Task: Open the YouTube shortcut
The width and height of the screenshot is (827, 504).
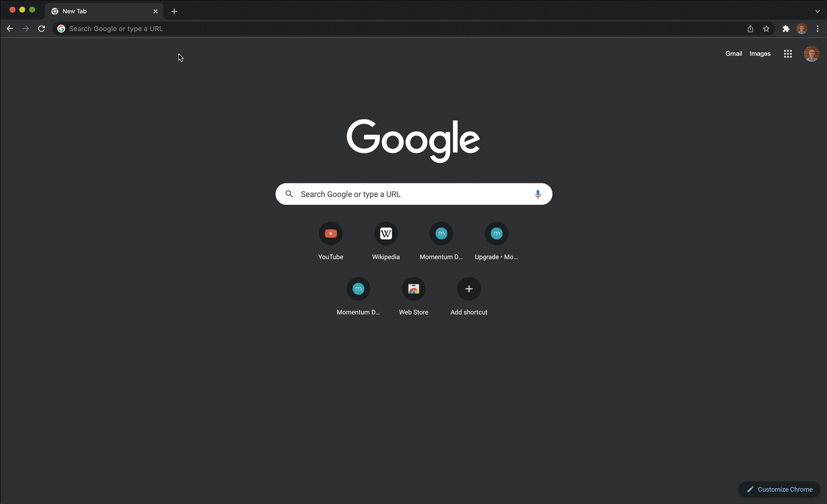Action: pos(331,241)
